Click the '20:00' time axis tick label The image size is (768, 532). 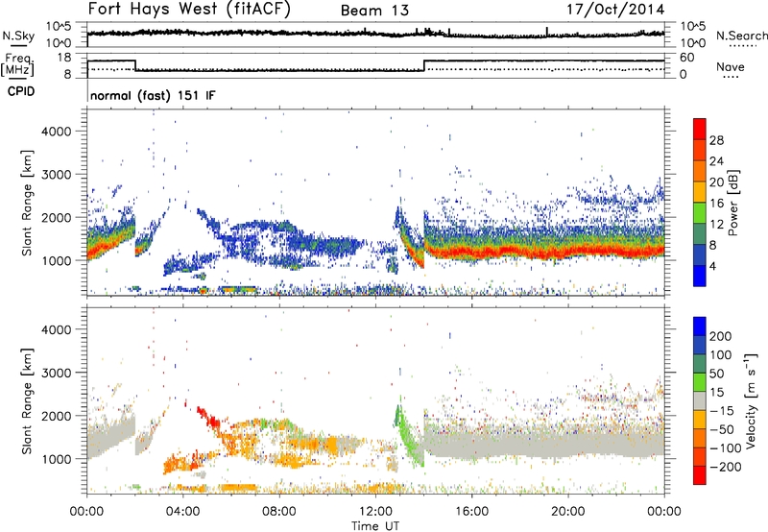click(568, 512)
